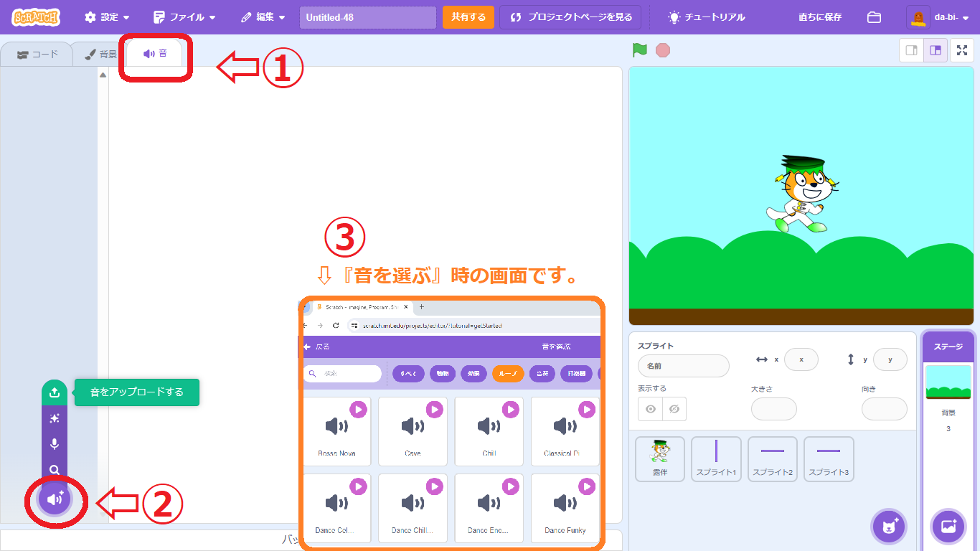
Task: Switch to the 背景 tab
Action: (x=100, y=54)
